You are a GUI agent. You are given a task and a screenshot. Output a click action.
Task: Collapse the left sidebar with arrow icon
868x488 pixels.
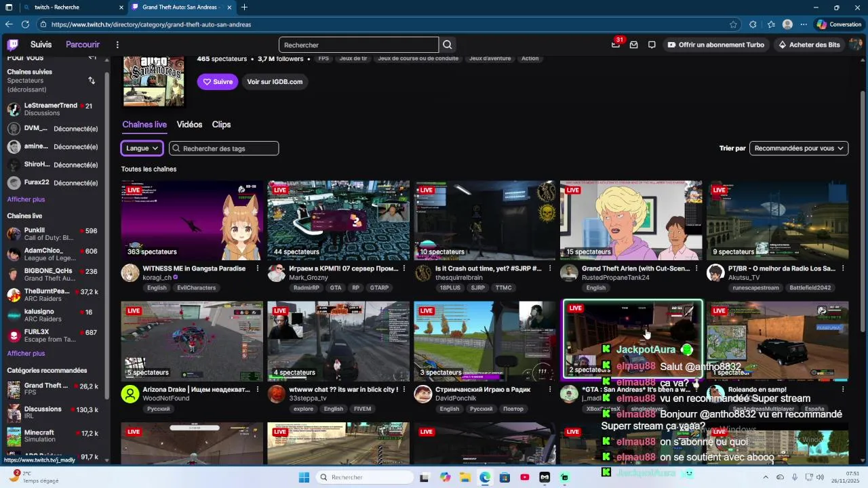92,58
